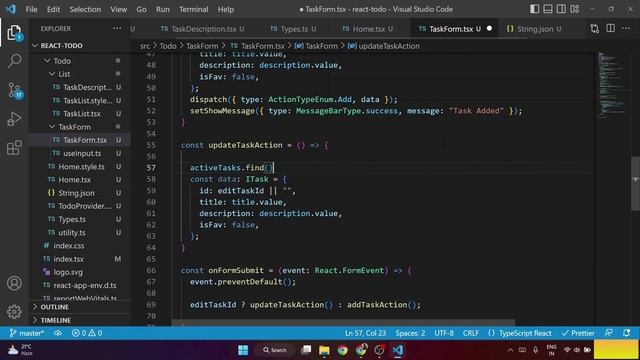This screenshot has height=360, width=640.
Task: Open the Source Control view
Action: (15, 90)
